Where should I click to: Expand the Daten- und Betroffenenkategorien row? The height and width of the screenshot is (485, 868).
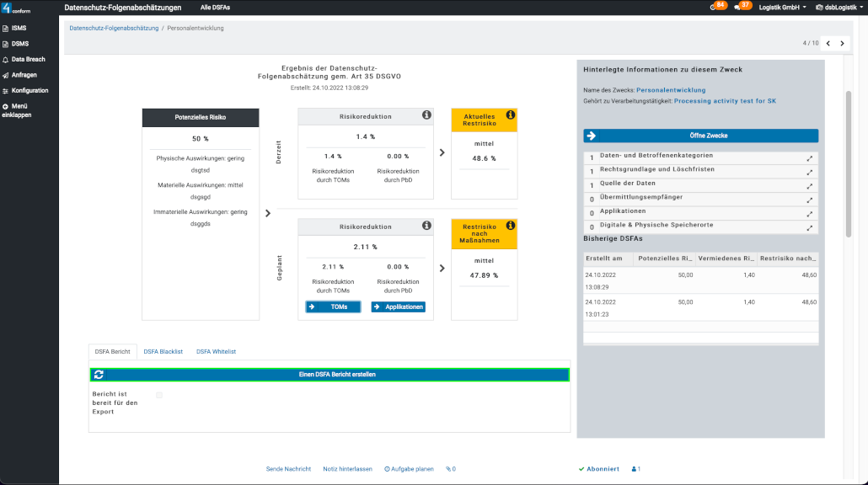(x=810, y=158)
